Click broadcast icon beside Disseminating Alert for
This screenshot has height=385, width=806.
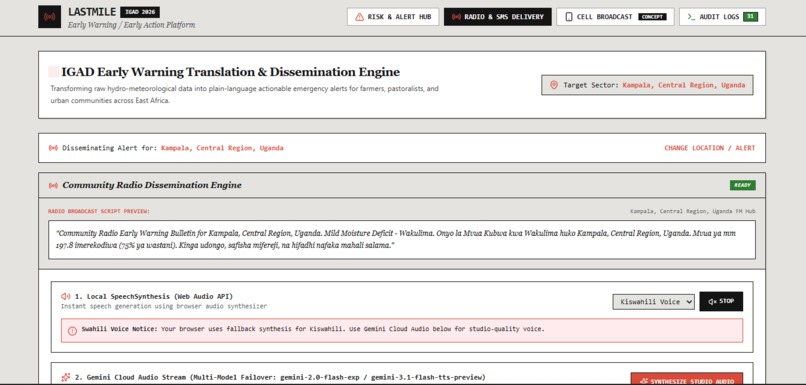pos(53,148)
